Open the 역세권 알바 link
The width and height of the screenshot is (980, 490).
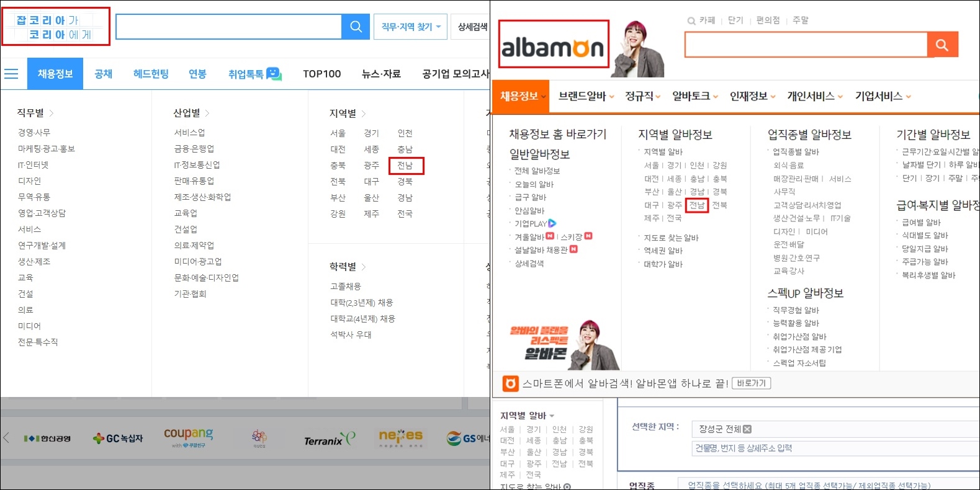(x=663, y=251)
